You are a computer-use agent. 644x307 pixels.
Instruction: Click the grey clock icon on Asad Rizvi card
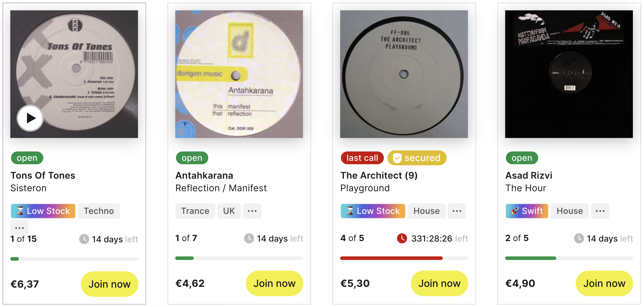[x=579, y=238]
